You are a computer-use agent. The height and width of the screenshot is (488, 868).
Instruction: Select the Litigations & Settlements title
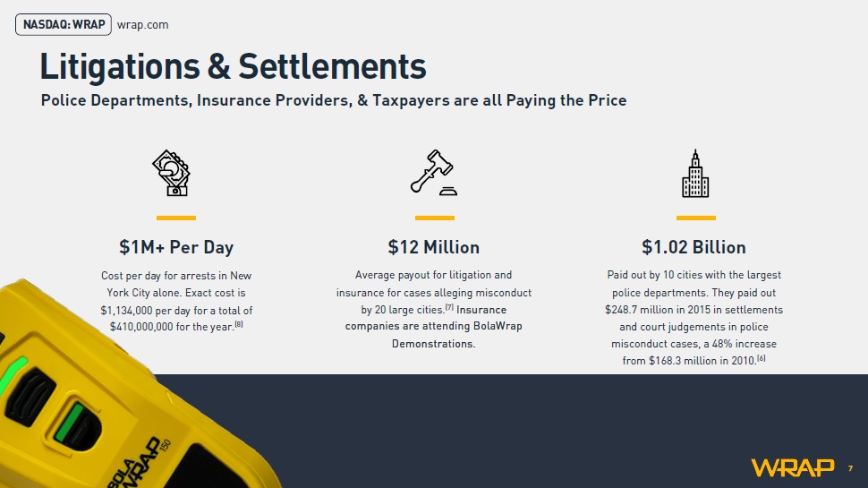coord(233,66)
